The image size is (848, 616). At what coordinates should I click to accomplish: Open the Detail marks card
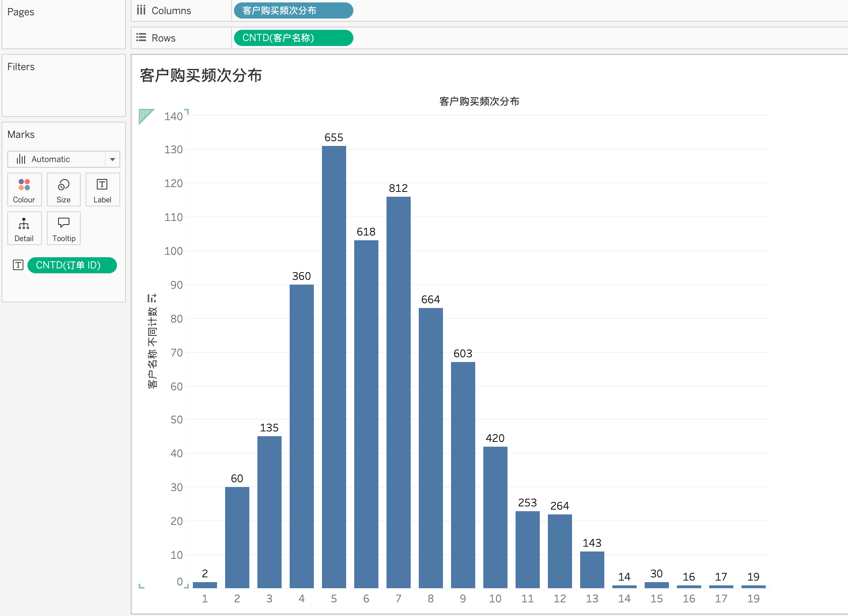coord(24,228)
